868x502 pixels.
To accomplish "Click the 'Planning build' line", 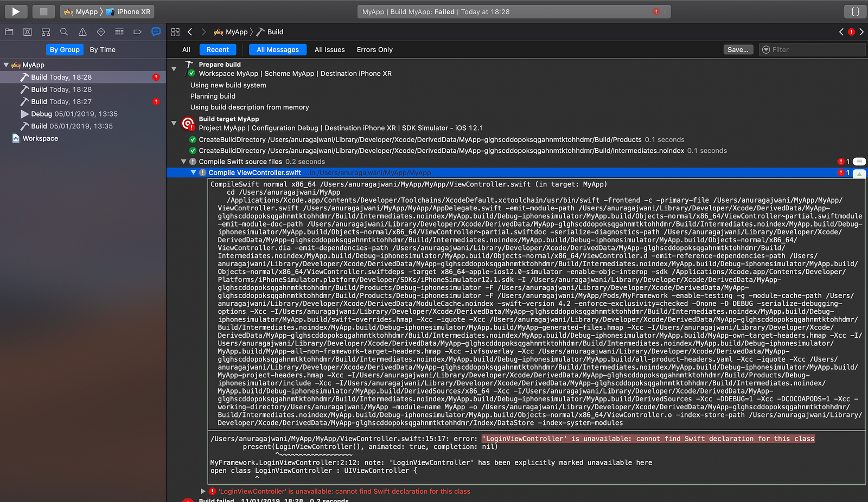I will (x=213, y=96).
